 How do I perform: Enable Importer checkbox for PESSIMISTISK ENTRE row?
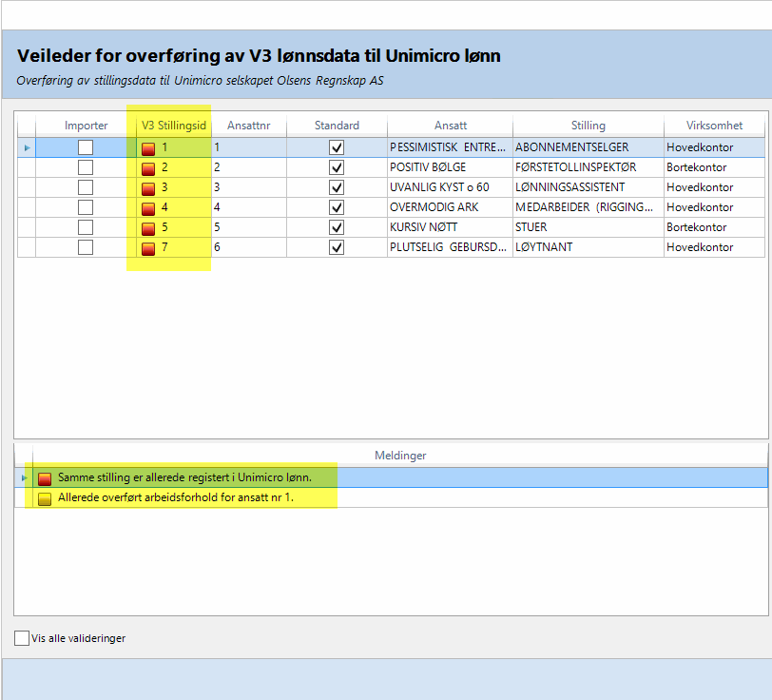pos(86,147)
